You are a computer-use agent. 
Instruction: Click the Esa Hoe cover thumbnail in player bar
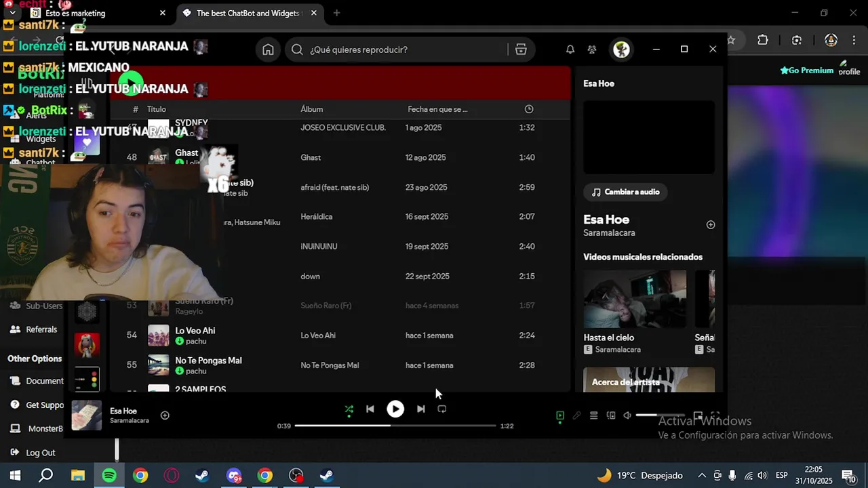(87, 415)
